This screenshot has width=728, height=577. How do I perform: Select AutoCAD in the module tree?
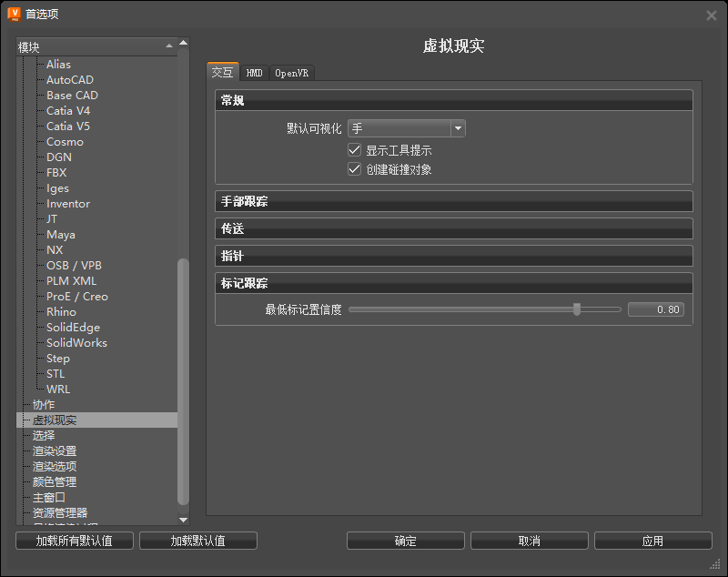coord(70,80)
